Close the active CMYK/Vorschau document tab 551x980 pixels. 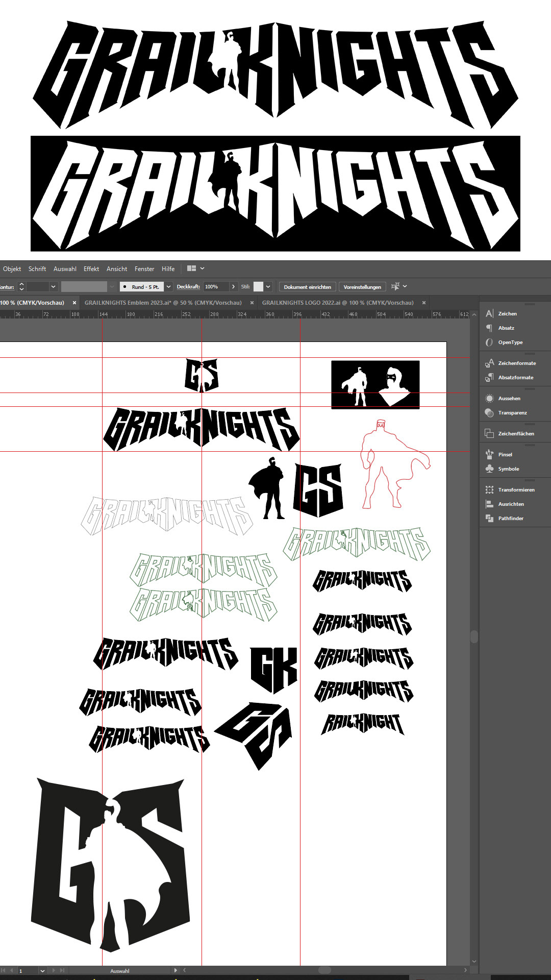tap(74, 303)
